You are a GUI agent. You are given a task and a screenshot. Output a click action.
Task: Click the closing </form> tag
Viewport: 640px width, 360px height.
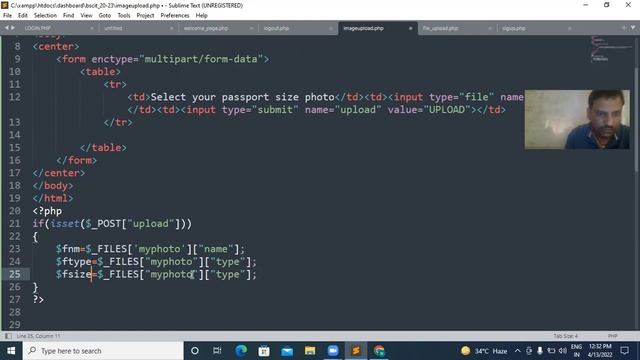pos(77,160)
